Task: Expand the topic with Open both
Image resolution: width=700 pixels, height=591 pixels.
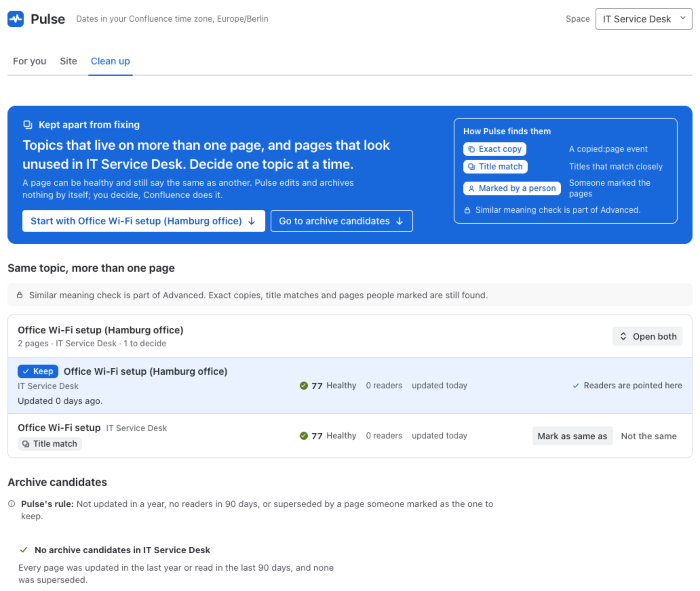Action: point(647,336)
